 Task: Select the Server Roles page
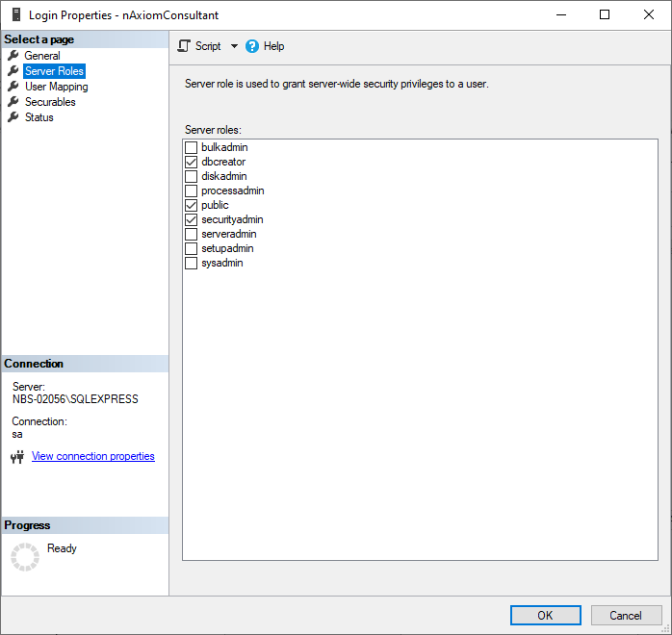coord(54,71)
